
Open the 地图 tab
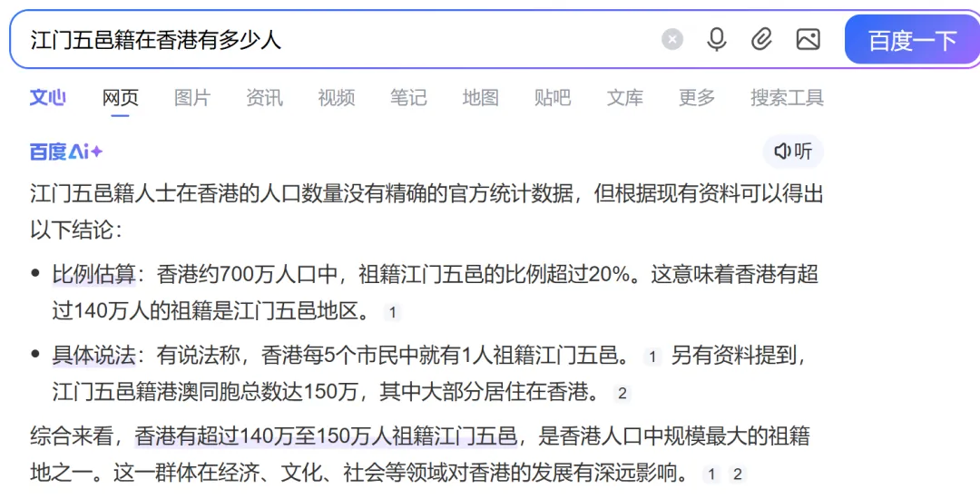point(480,97)
